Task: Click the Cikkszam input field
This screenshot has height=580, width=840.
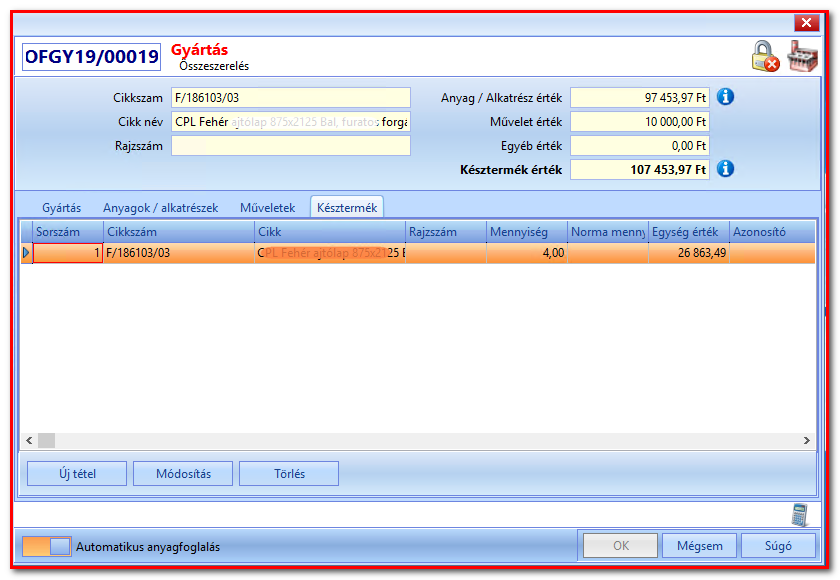Action: click(291, 97)
